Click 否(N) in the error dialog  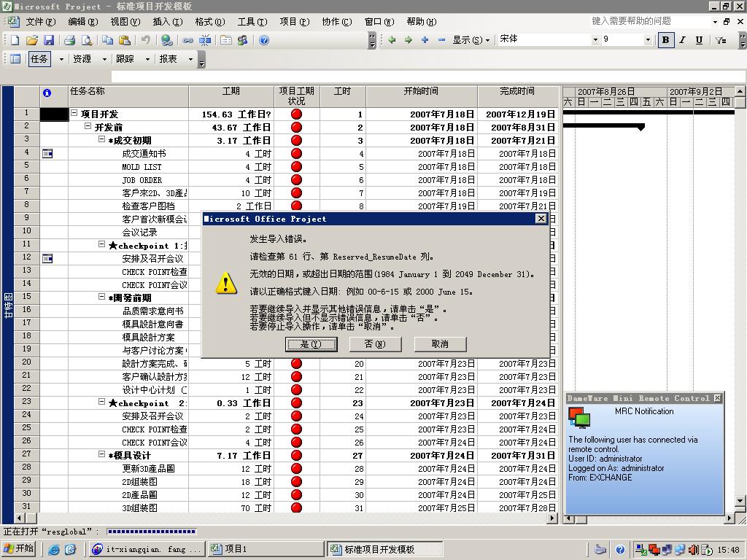(x=376, y=344)
